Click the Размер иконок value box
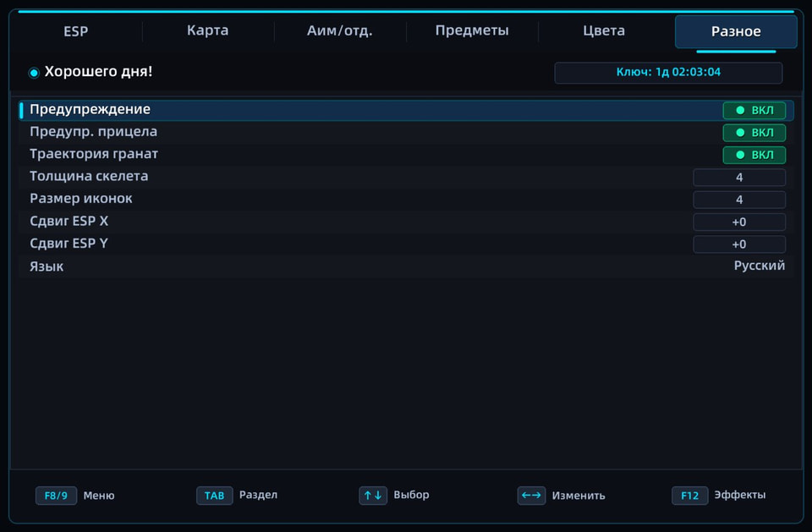Screen dimensions: 812x532 click(739, 200)
